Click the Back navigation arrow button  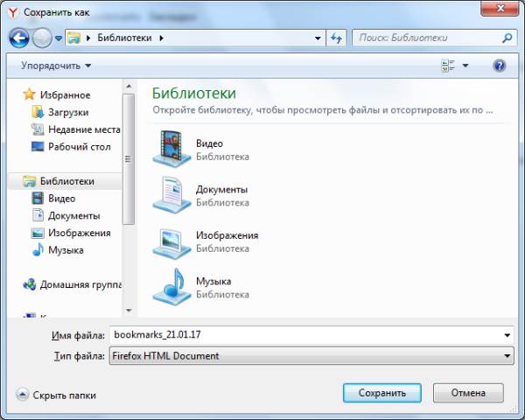coord(19,38)
